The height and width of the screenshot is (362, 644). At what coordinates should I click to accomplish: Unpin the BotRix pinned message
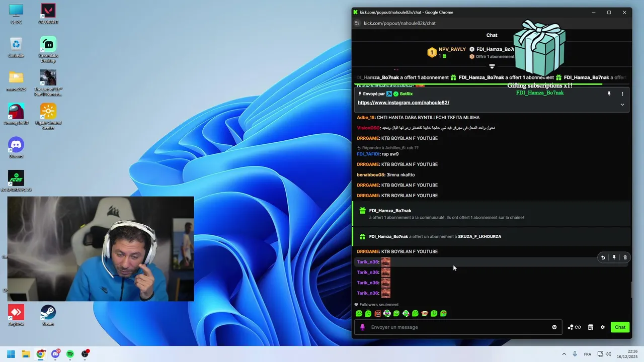(609, 94)
